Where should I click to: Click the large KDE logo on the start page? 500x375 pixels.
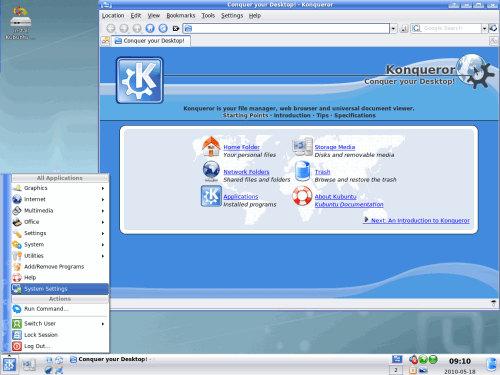(140, 80)
